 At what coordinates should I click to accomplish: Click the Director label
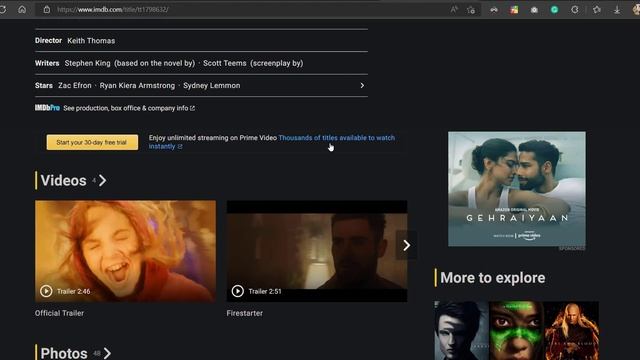click(x=48, y=40)
